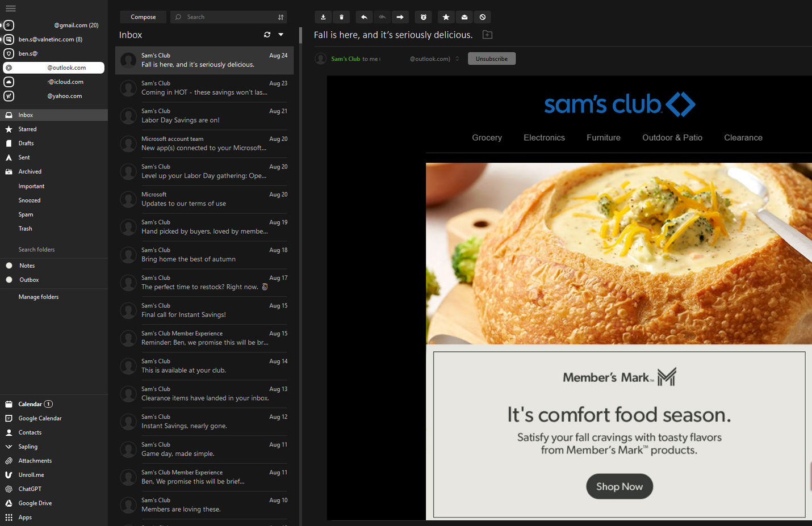Reply to the email with the reply arrow

coord(364,17)
